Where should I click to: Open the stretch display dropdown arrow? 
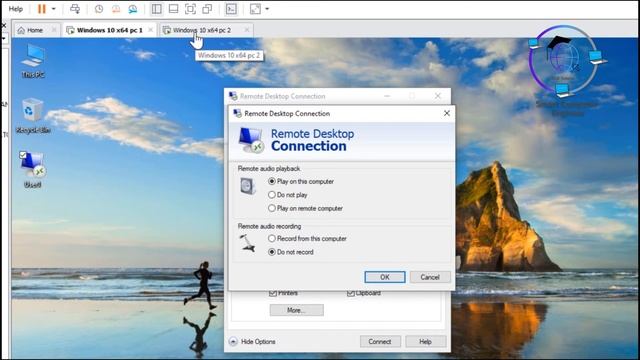click(267, 9)
